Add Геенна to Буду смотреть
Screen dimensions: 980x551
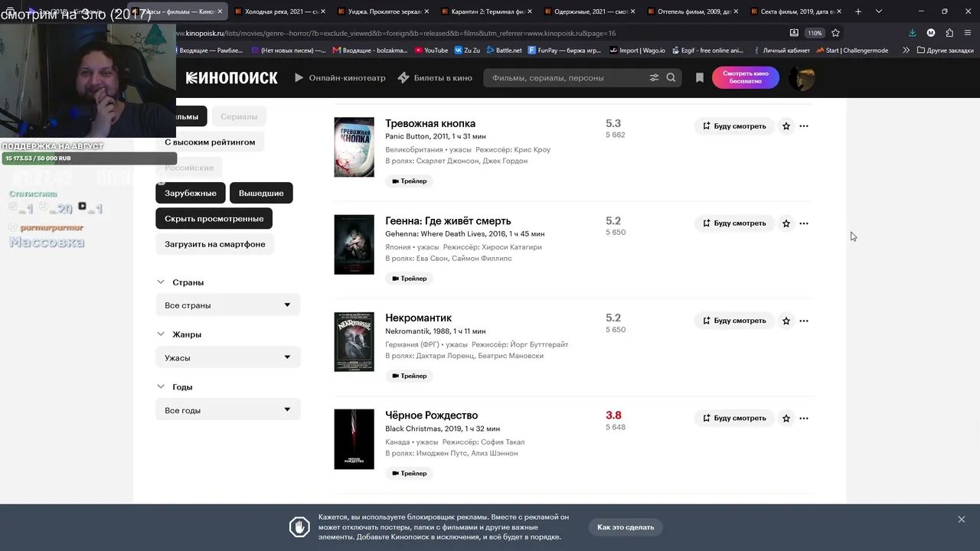[734, 223]
